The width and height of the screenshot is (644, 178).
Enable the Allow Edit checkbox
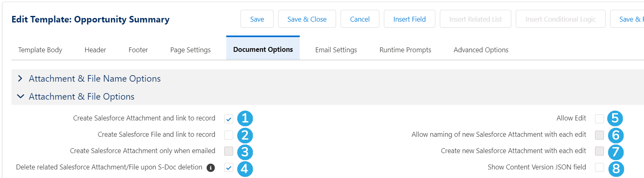[599, 119]
